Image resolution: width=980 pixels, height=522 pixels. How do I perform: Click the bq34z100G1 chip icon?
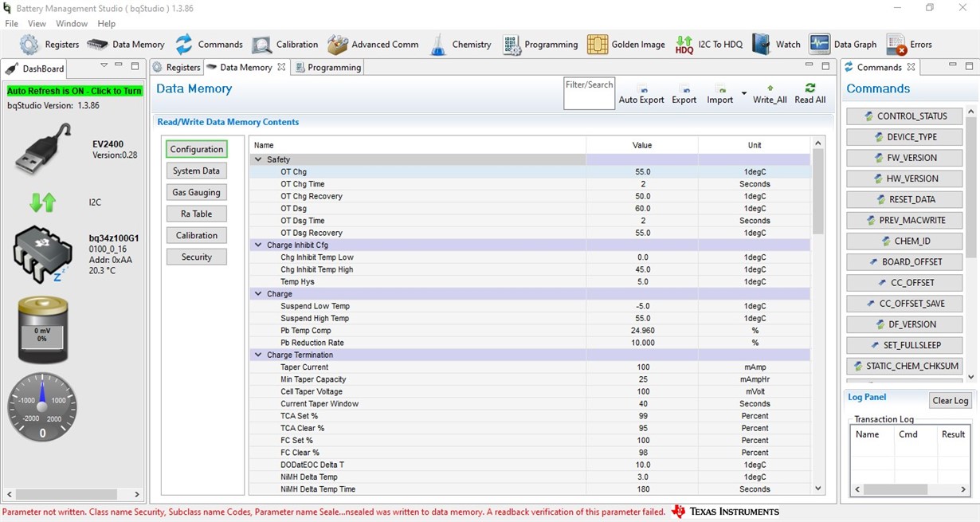(x=43, y=254)
